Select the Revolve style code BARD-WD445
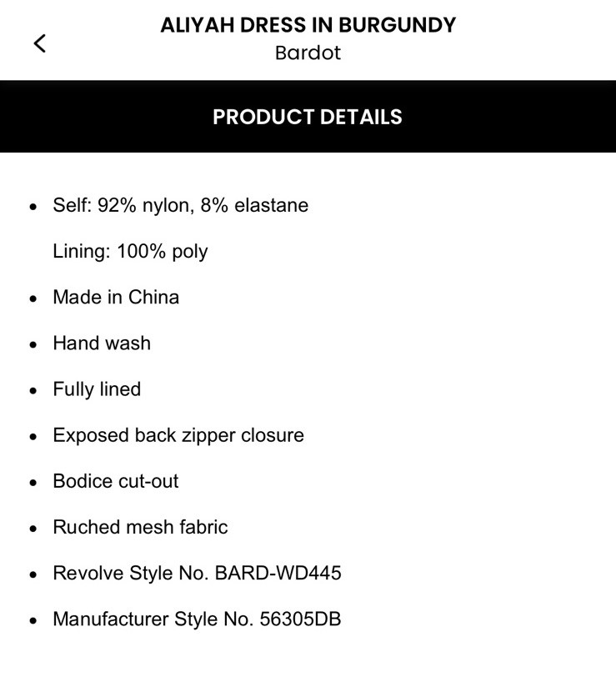This screenshot has height=687, width=616. (278, 574)
